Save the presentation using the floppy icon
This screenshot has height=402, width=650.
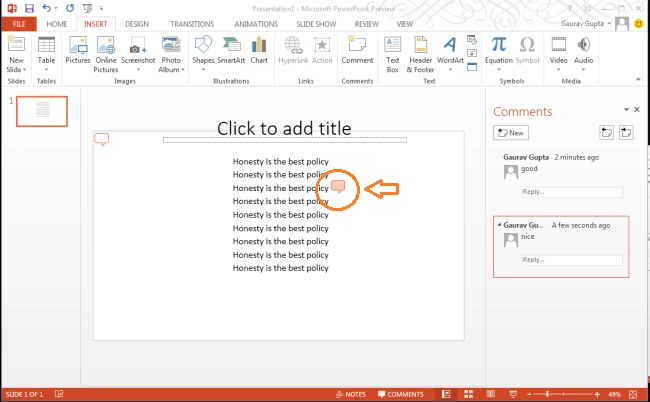pyautogui.click(x=29, y=8)
